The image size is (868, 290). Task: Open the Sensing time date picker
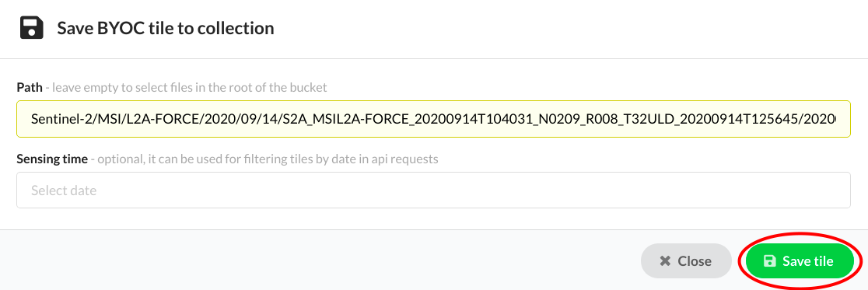point(433,190)
